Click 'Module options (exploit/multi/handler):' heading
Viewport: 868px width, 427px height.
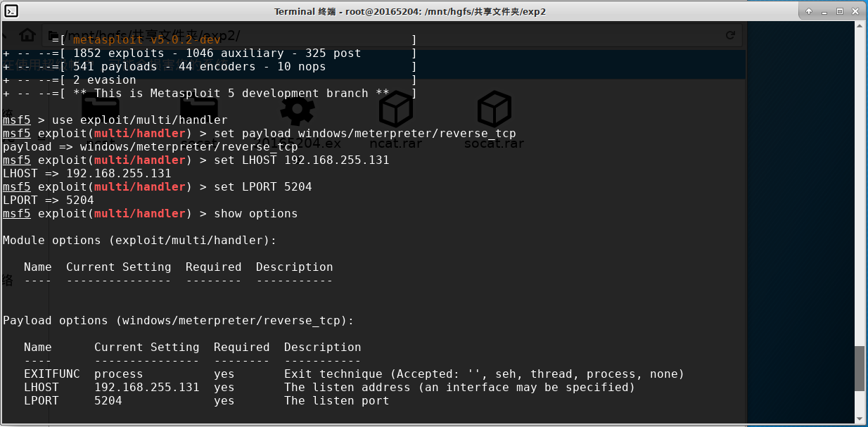[139, 240]
